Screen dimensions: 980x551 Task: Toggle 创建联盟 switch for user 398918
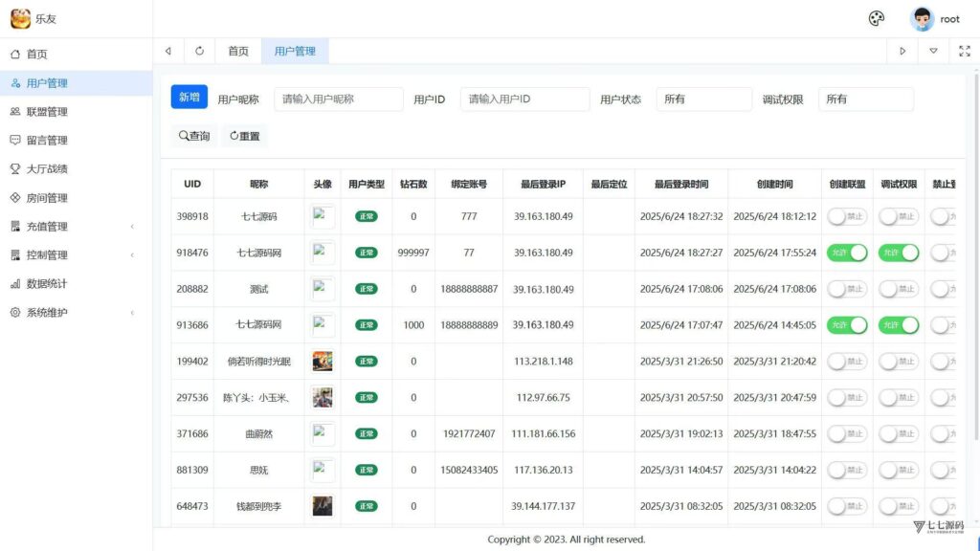[847, 217]
